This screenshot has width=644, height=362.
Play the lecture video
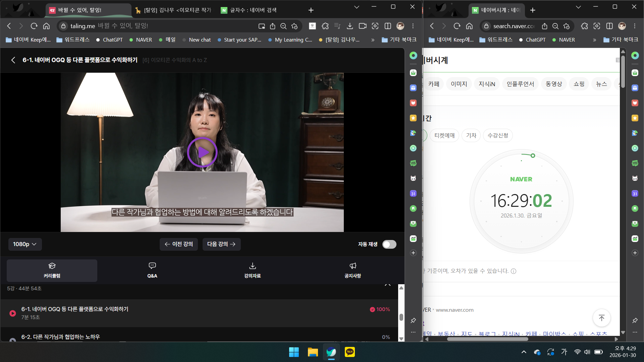202,152
